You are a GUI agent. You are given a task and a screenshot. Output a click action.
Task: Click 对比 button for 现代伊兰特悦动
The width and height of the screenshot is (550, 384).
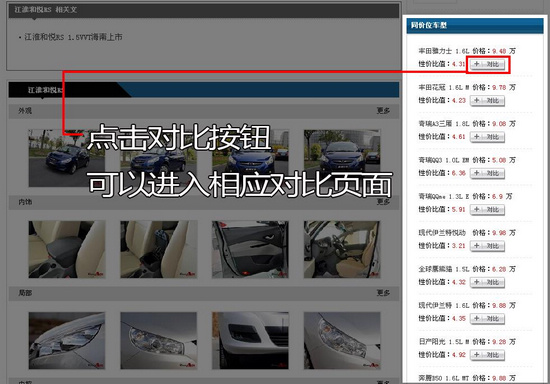click(x=487, y=246)
